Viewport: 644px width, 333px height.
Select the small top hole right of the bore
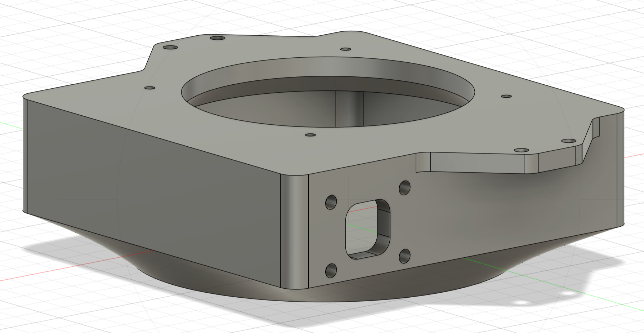(506, 97)
